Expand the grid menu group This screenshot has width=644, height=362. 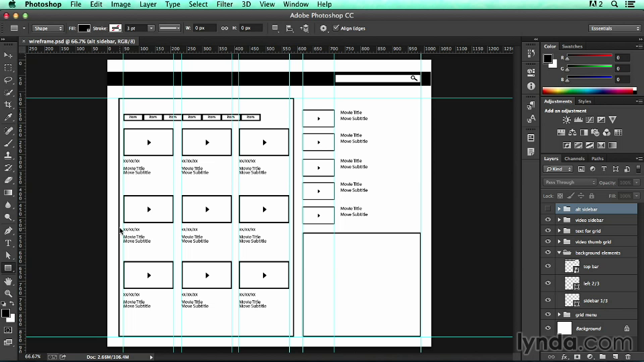pos(559,315)
